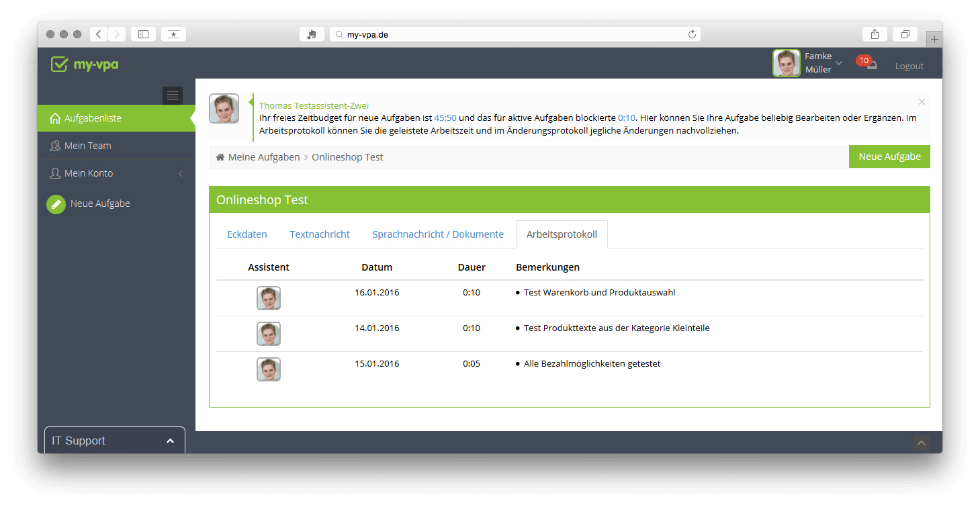Image resolution: width=980 pixels, height=507 pixels.
Task: Open the Textnachricht tab
Action: [x=320, y=234]
